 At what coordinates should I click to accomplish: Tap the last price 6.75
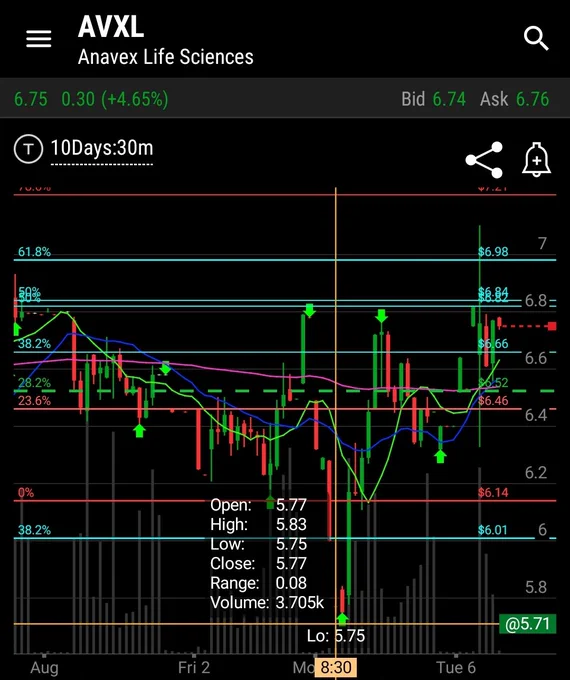click(x=31, y=99)
